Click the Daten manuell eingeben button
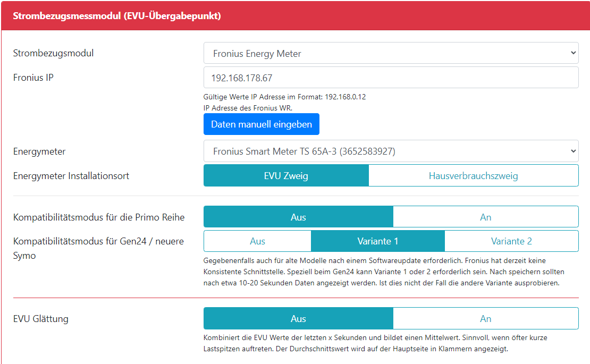590x364 pixels. coord(261,124)
